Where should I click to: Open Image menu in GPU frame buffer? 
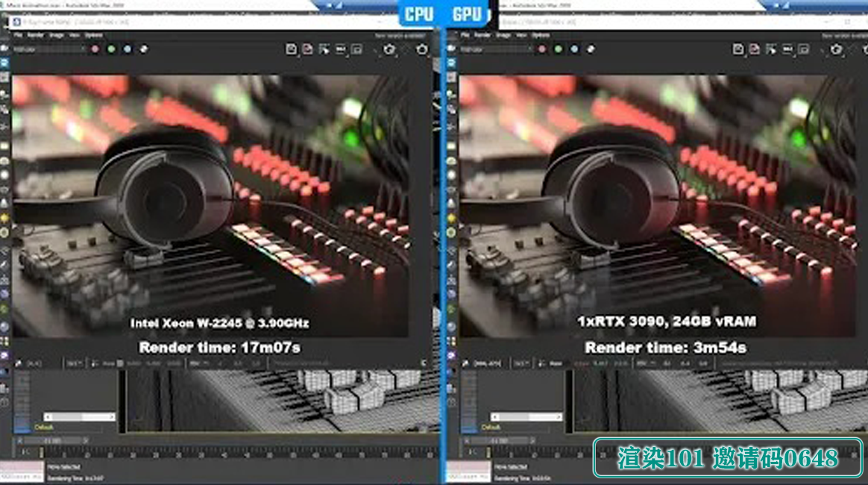point(503,35)
